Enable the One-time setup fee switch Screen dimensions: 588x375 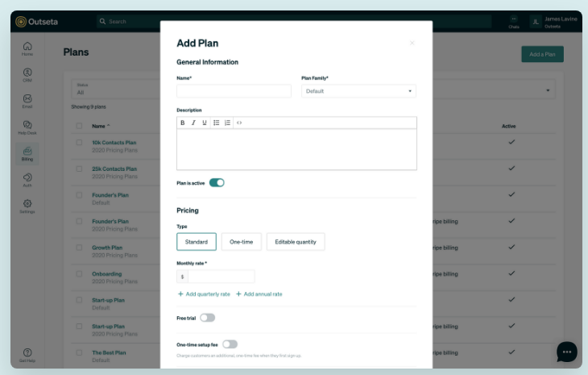[x=230, y=344]
